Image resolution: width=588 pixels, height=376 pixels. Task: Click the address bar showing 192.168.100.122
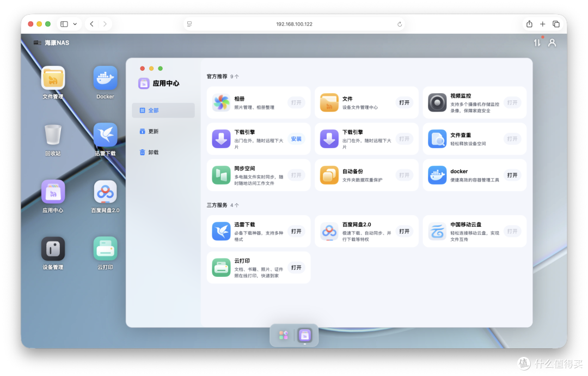click(295, 24)
